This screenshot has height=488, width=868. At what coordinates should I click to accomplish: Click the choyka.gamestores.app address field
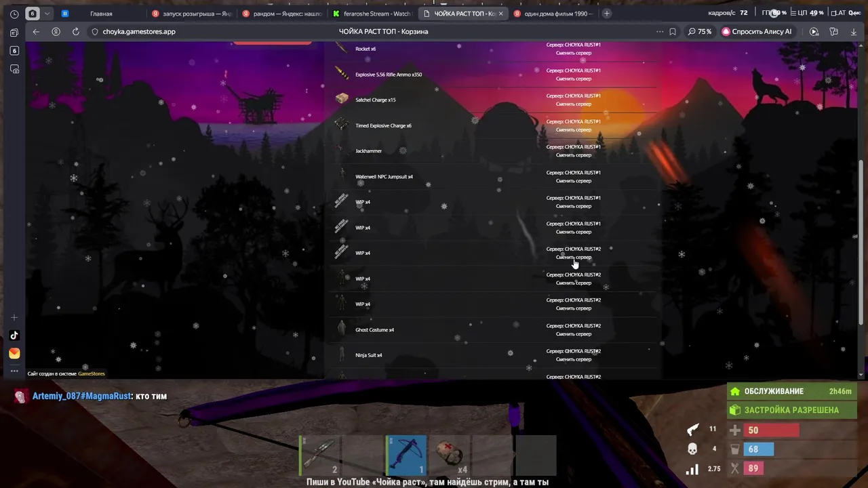pos(139,31)
